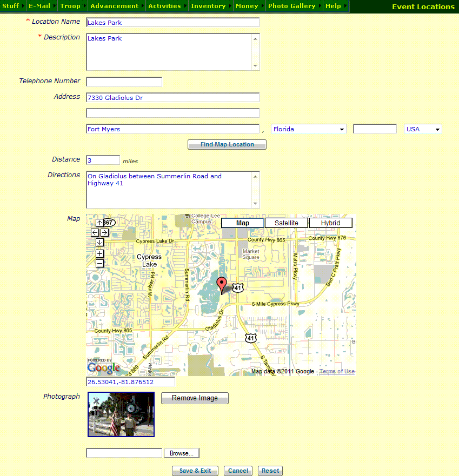Pan the map right with the arrow

click(104, 232)
